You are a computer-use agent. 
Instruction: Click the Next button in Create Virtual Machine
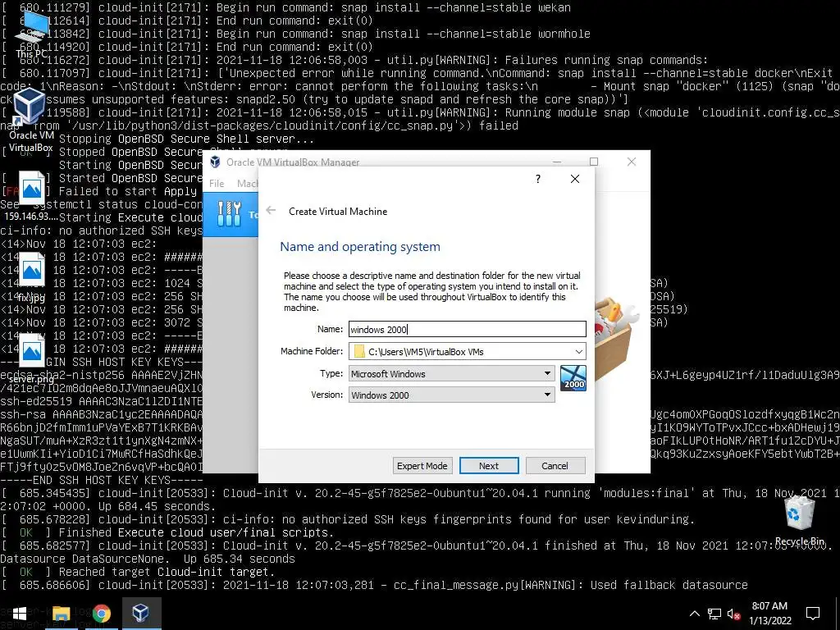(489, 466)
